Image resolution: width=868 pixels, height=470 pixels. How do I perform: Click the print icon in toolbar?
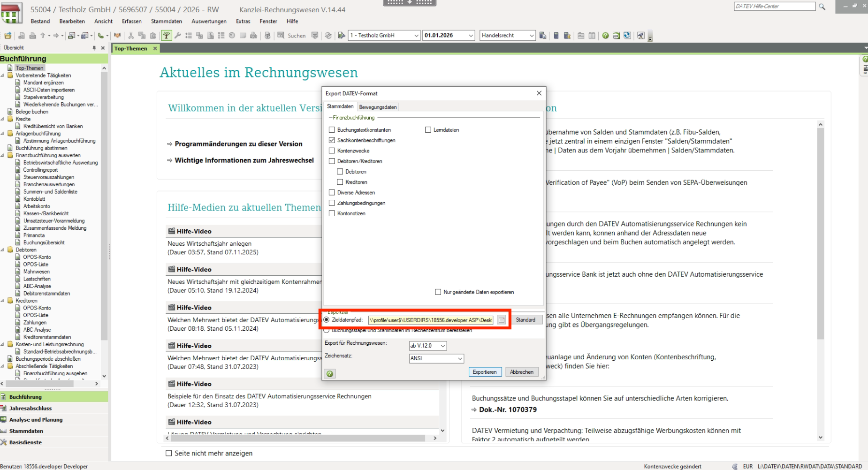(32, 36)
